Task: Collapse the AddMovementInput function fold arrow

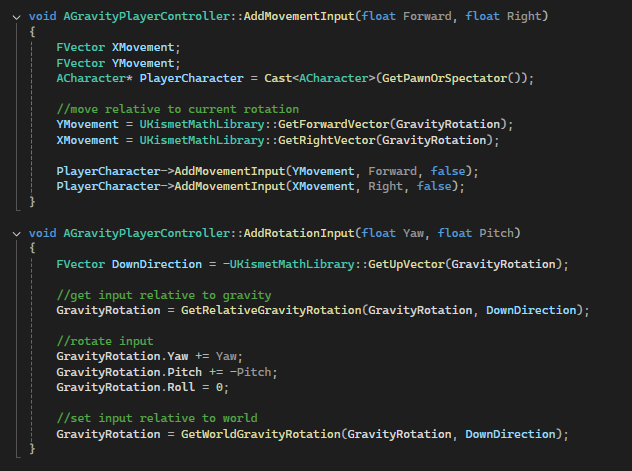Action: click(17, 17)
